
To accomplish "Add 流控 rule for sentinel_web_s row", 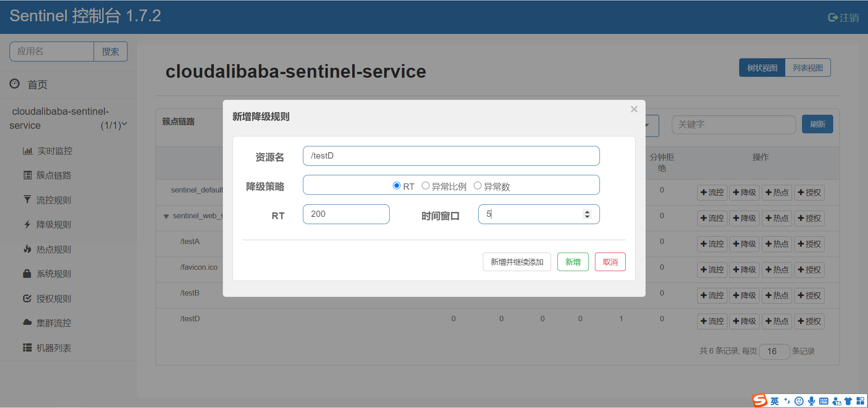I will point(712,218).
